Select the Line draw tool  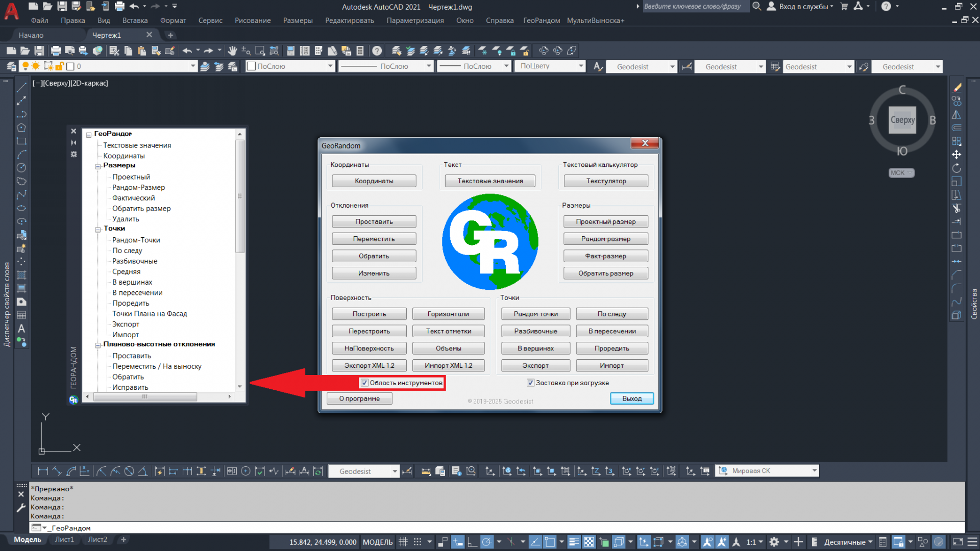click(21, 88)
